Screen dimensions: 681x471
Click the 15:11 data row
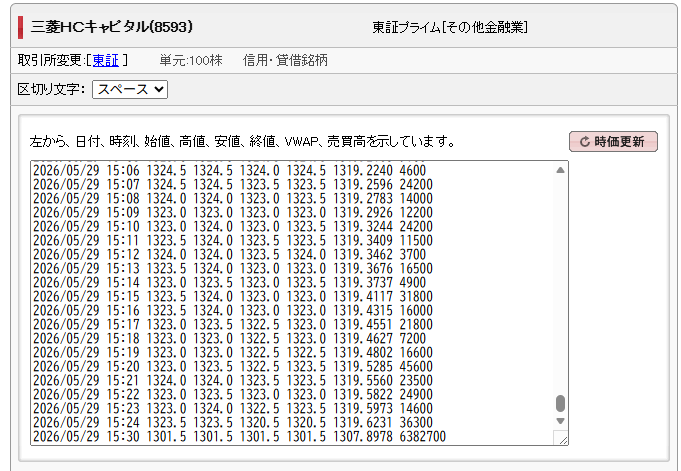click(x=233, y=240)
